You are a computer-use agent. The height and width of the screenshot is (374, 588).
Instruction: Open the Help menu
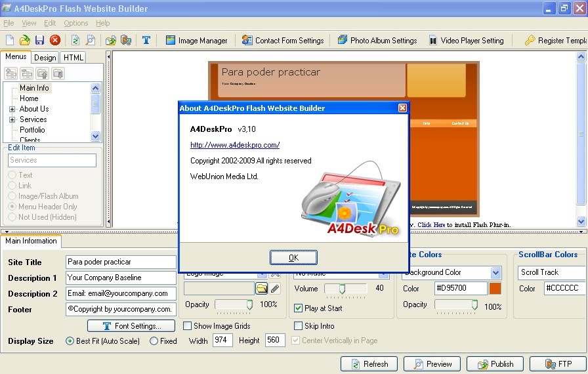[103, 23]
